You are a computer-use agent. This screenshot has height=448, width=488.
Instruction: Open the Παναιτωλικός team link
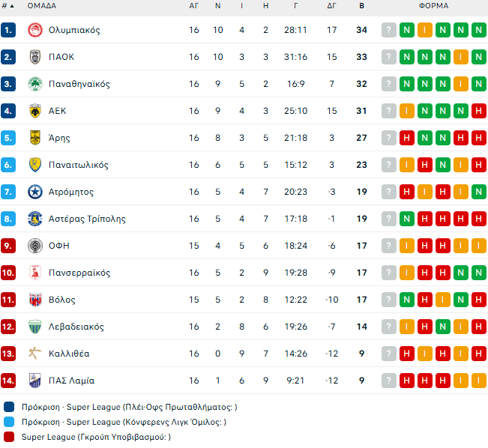click(x=79, y=165)
